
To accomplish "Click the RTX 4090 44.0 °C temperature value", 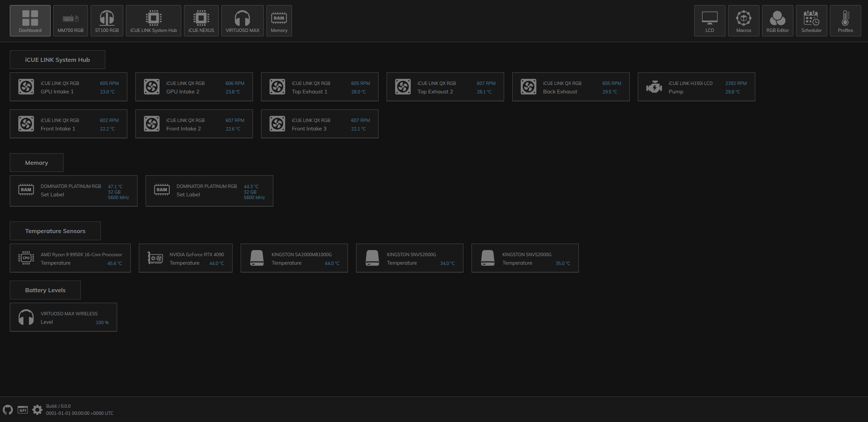I will point(217,263).
